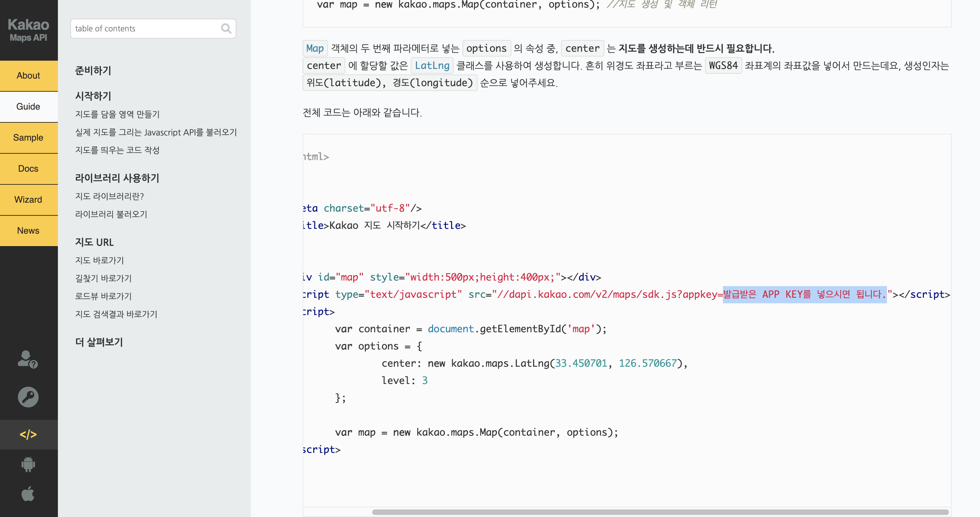Open the About menu item
The width and height of the screenshot is (980, 517).
click(29, 76)
